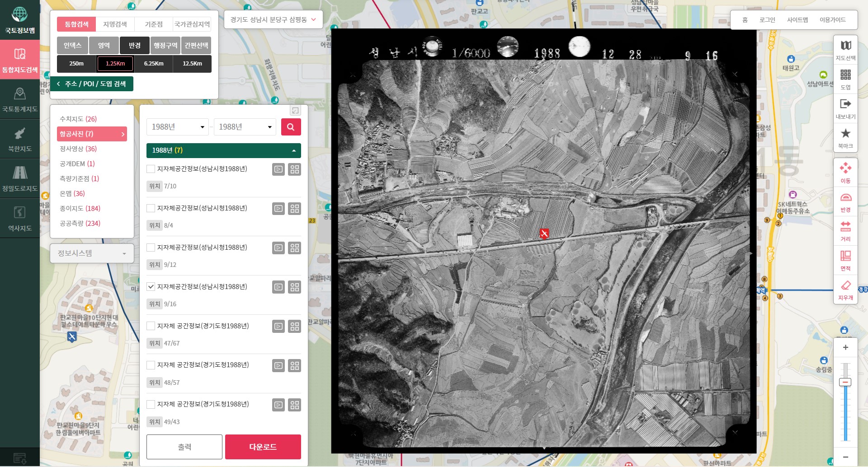Preview the 위치 8/4 aerial photo
The height and width of the screenshot is (467, 868).
click(x=278, y=209)
